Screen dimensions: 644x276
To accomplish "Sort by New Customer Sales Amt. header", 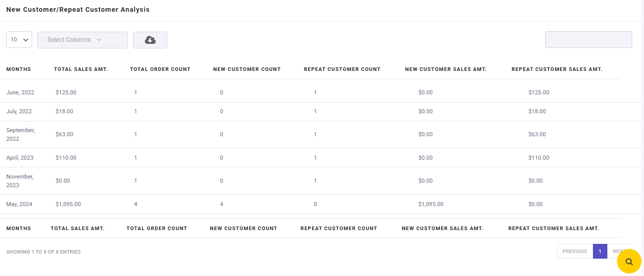I will [x=446, y=69].
